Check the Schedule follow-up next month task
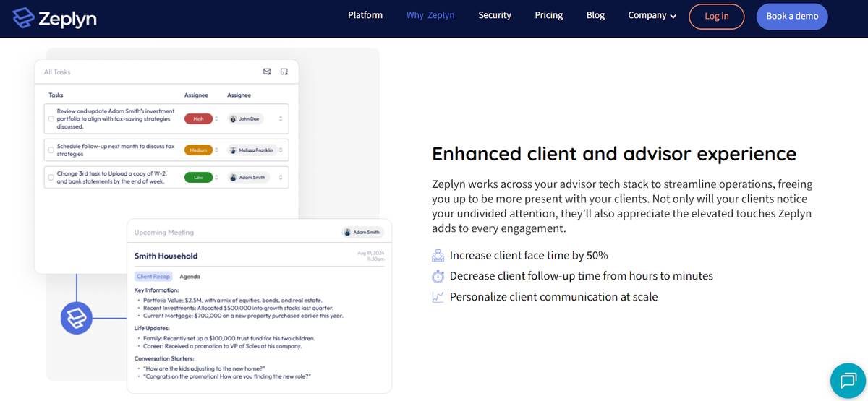This screenshot has width=868, height=401. (x=51, y=150)
